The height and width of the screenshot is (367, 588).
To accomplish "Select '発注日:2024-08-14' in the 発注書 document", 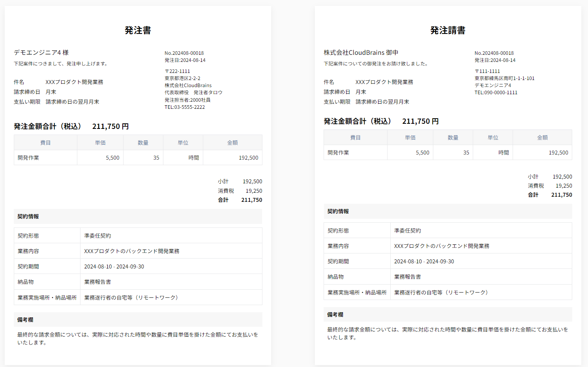I will [x=185, y=60].
